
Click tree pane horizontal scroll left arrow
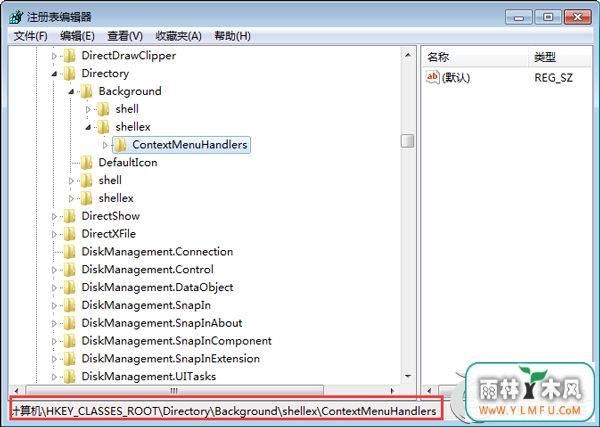click(16, 391)
